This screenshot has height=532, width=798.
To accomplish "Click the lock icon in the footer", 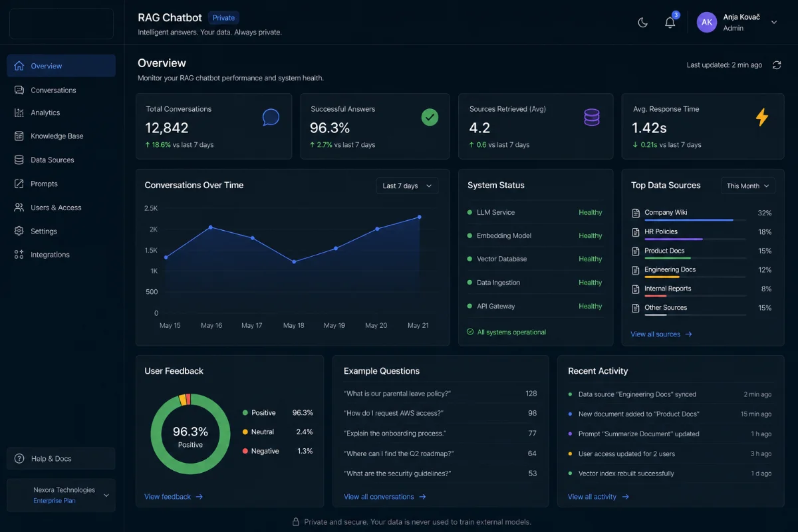I will (297, 522).
